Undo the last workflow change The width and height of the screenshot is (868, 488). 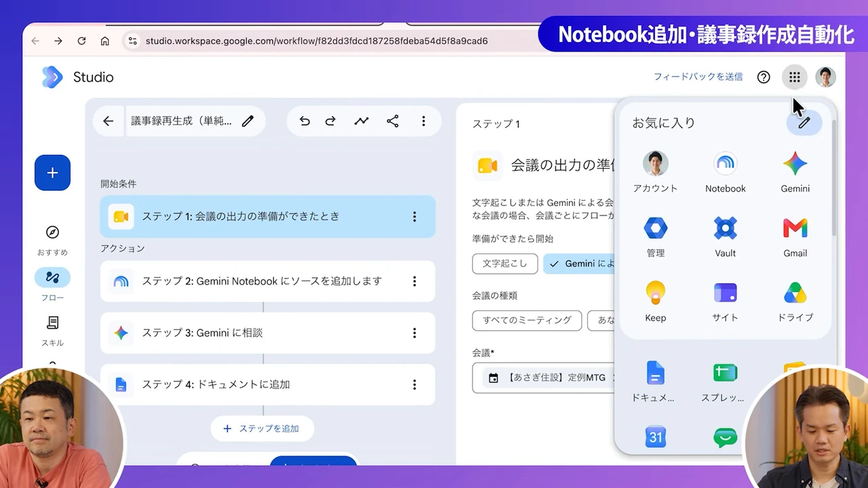304,121
